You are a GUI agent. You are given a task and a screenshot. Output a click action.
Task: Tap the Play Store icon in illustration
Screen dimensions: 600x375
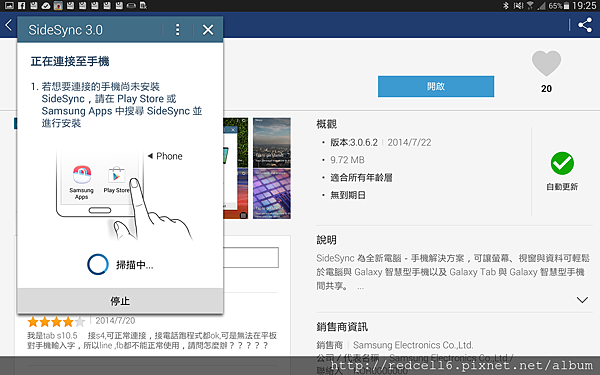coord(116,176)
